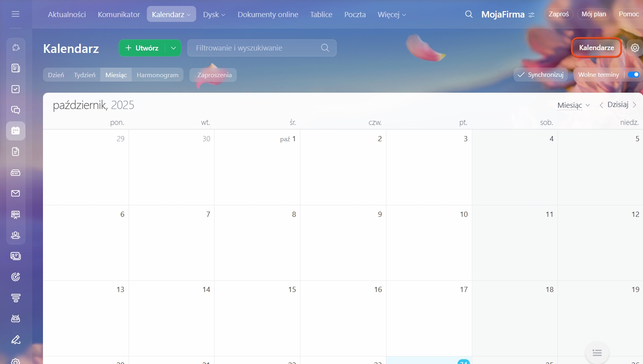Viewport: 643px width, 364px height.
Task: Open calendar settings gear icon
Action: pyautogui.click(x=635, y=48)
